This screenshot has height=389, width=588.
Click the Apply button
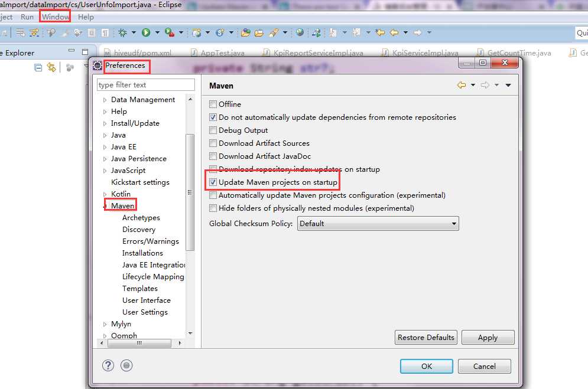[x=488, y=337]
